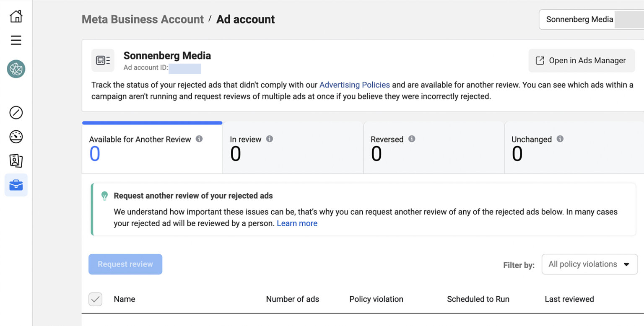Viewport: 644px width, 326px height.
Task: Toggle the select-all checkbox next to Name
Action: click(x=95, y=299)
